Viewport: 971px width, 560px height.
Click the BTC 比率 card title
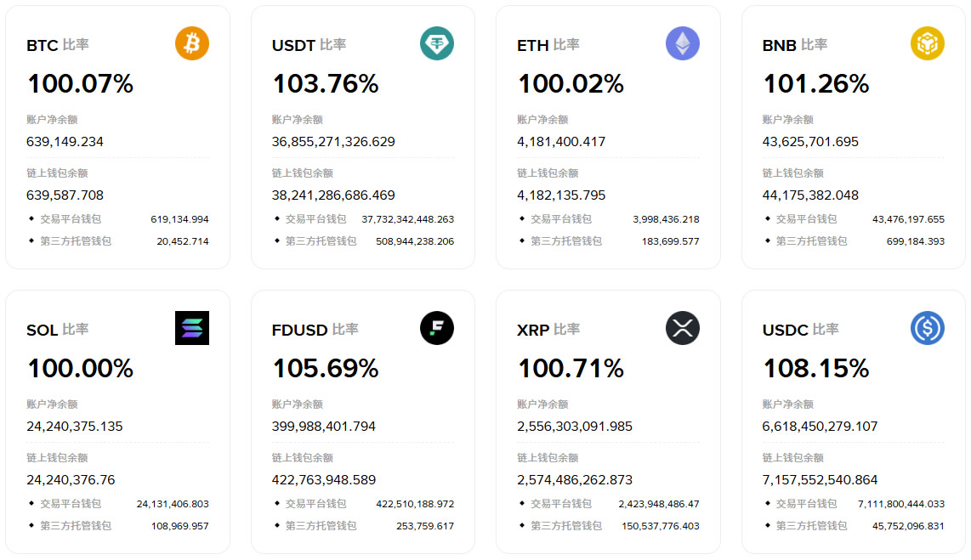pos(57,45)
